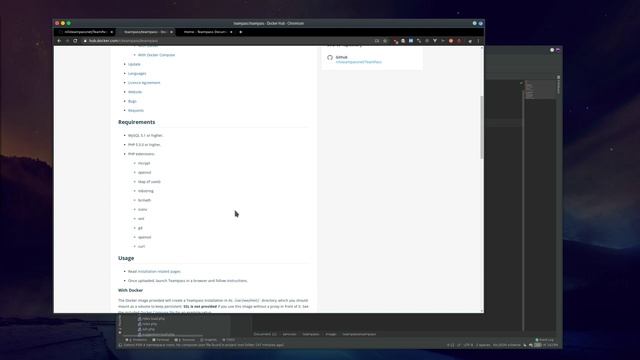Click the 'PHP extensions' list item
Screen dimensions: 640x360
click(141, 154)
